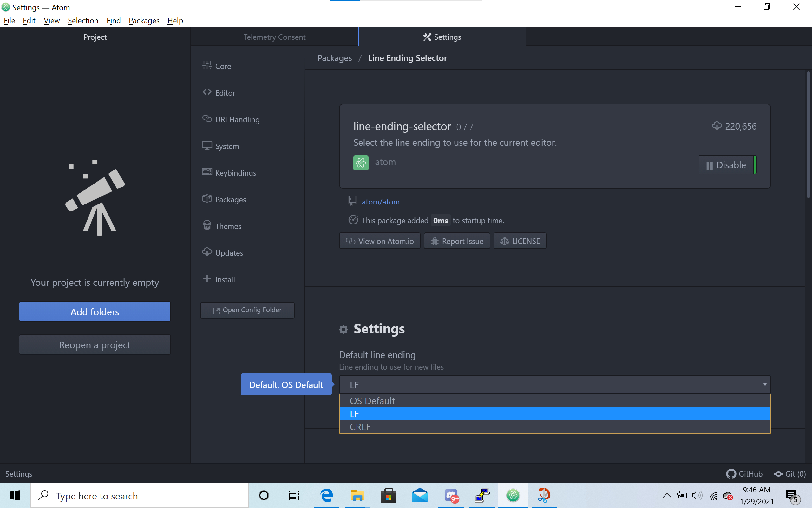Viewport: 812px width, 508px height.
Task: Click the GitHub status bar icon
Action: (744, 474)
